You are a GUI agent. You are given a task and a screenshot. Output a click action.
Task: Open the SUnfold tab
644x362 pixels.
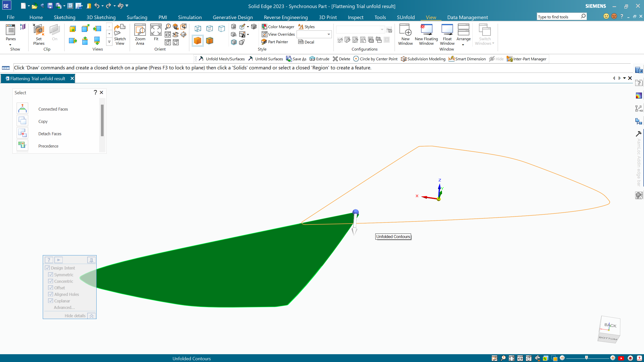[406, 17]
